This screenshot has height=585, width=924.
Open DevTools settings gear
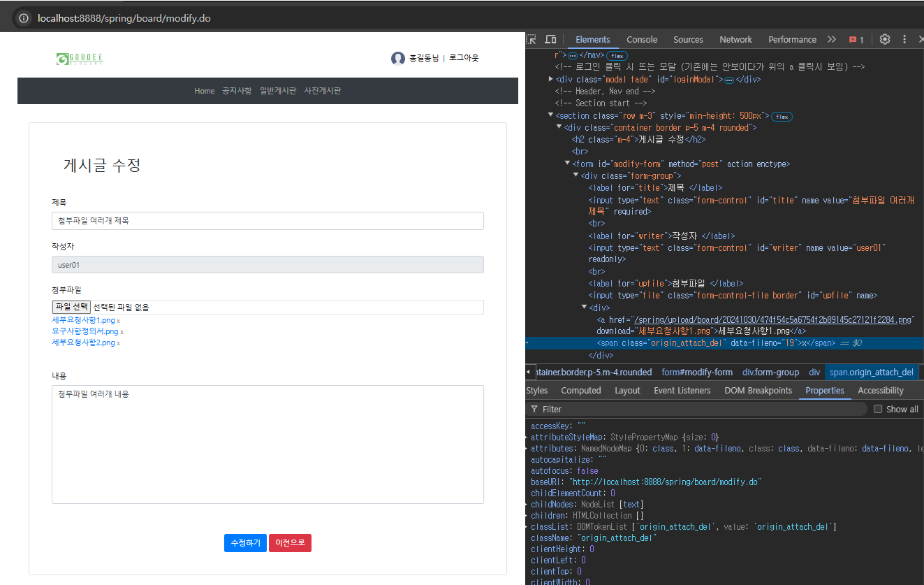tap(885, 39)
